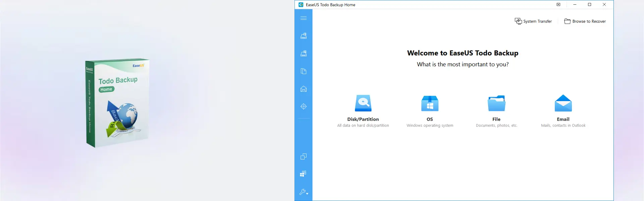This screenshot has height=201, width=644.
Task: Open Clone sidebar icon
Action: coord(304,156)
